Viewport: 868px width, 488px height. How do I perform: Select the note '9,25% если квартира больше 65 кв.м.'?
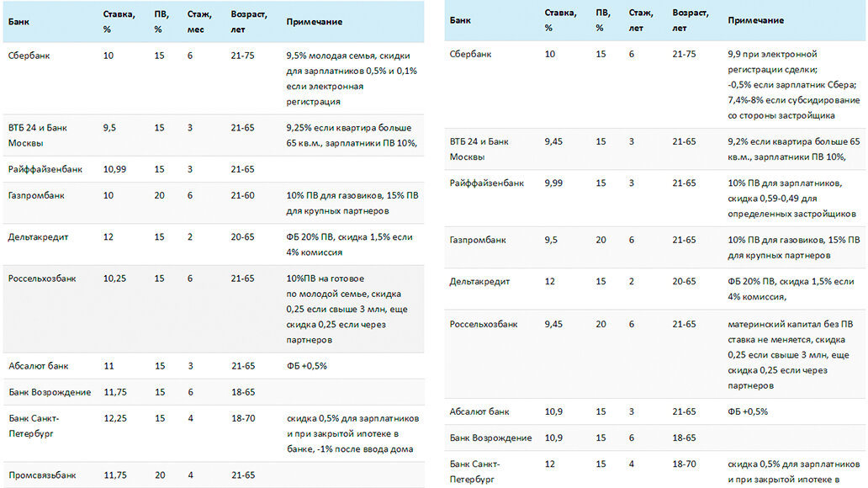pyautogui.click(x=352, y=135)
